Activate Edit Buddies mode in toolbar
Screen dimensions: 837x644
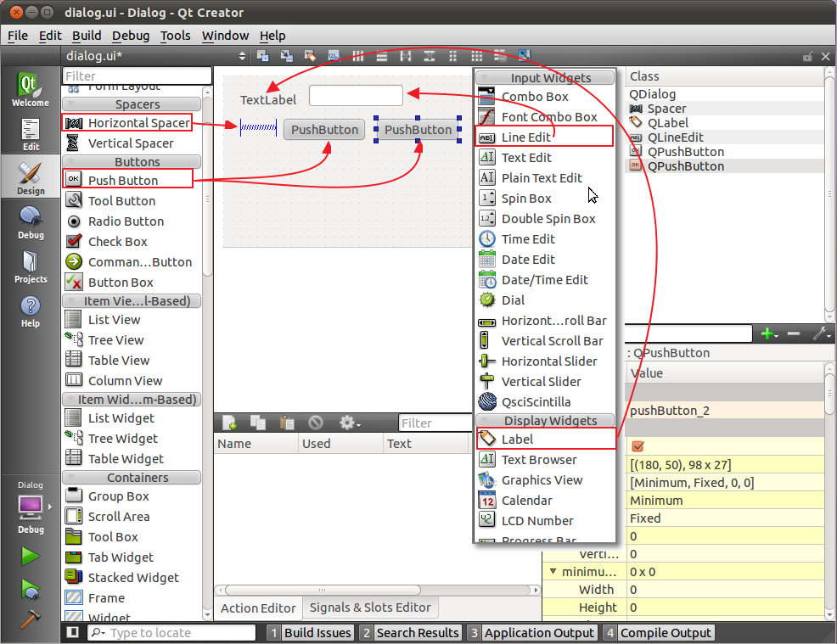(310, 55)
